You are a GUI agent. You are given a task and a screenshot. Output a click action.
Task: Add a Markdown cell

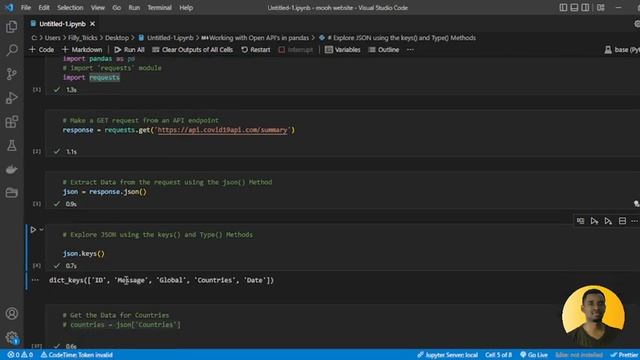click(82, 50)
